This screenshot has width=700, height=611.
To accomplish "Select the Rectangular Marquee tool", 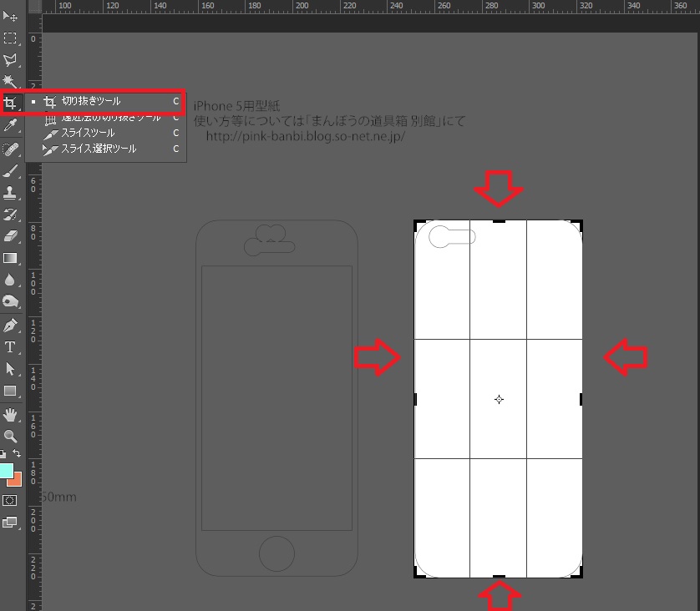I will 10,38.
